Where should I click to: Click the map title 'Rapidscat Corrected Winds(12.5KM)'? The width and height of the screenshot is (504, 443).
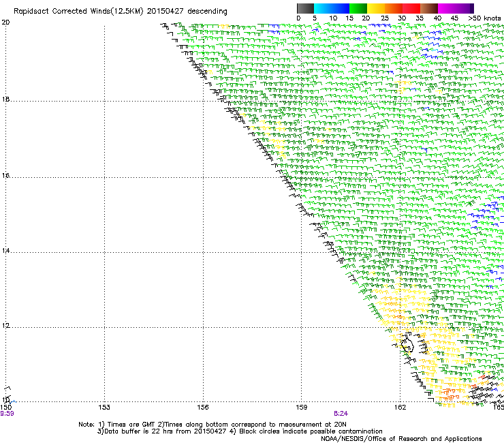pyautogui.click(x=78, y=12)
